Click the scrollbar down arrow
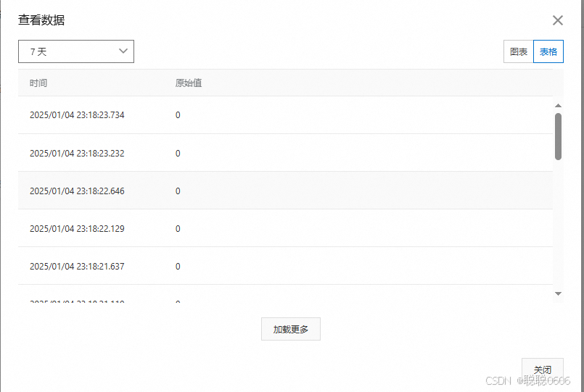 click(x=558, y=293)
